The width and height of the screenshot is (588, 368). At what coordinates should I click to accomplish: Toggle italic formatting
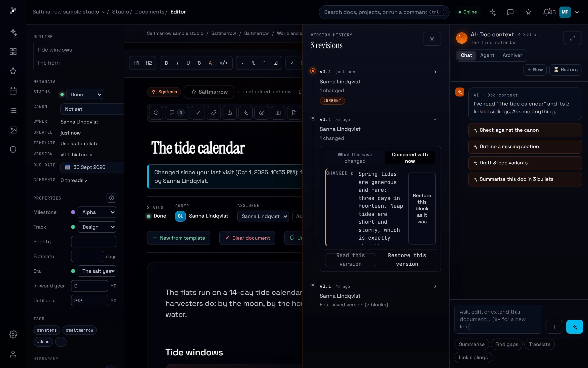tap(178, 63)
